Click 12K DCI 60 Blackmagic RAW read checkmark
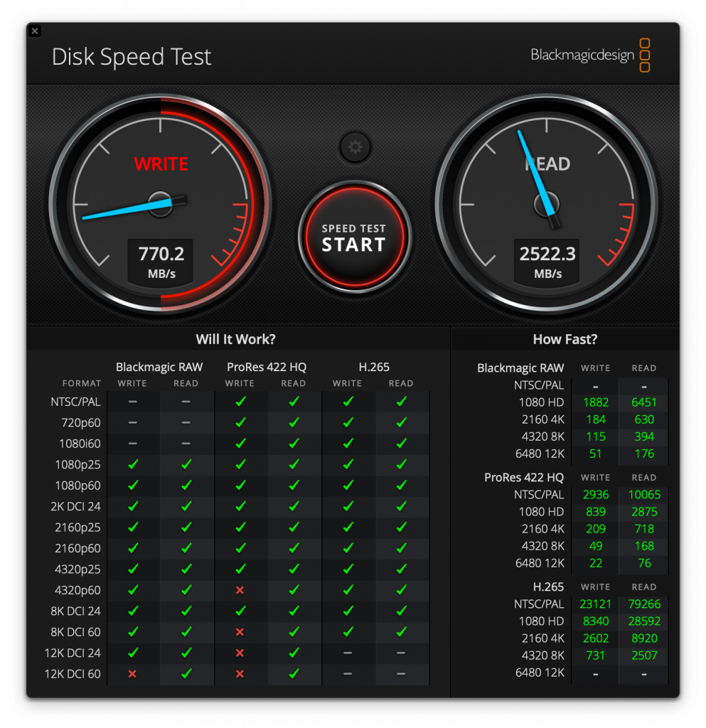This screenshot has height=728, width=706. point(186,673)
